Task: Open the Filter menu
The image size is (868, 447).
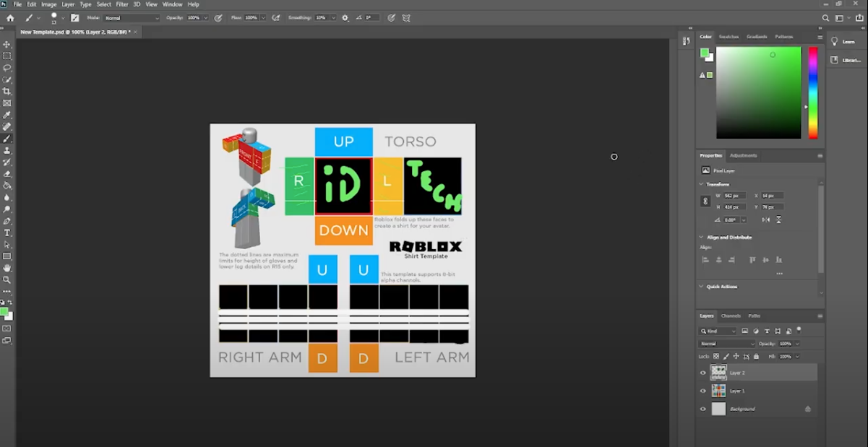Action: pyautogui.click(x=121, y=4)
